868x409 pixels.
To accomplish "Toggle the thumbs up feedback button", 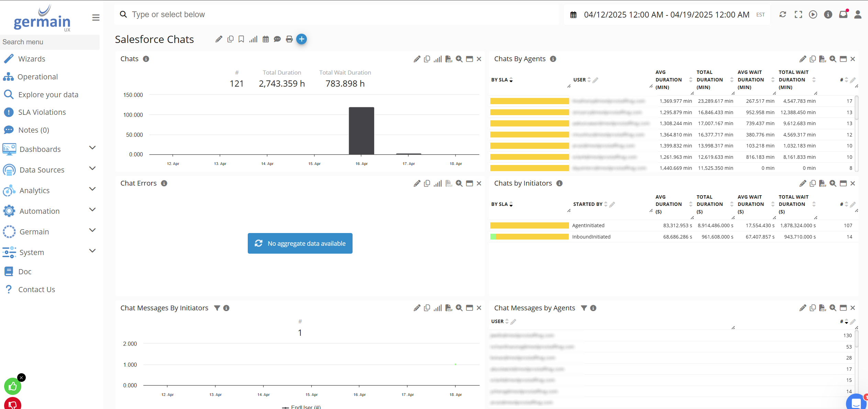I will pyautogui.click(x=12, y=386).
